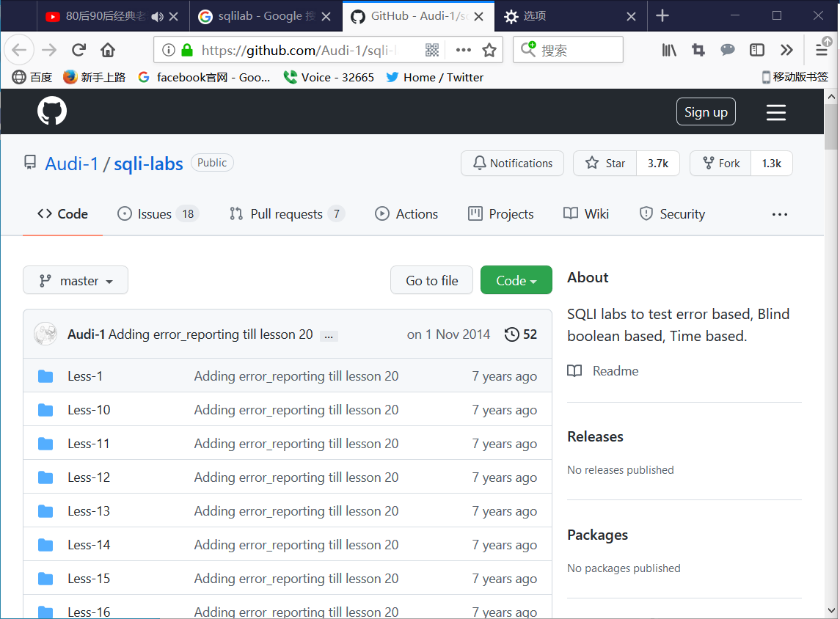The height and width of the screenshot is (619, 840).
Task: View the 1.3k forks count
Action: point(772,164)
